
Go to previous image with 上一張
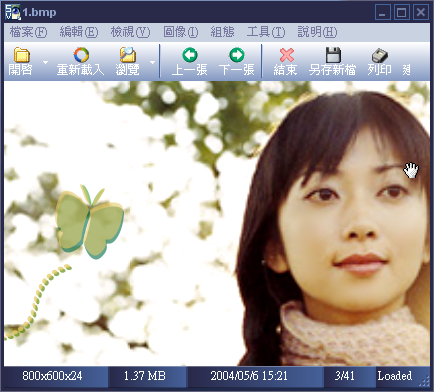pyautogui.click(x=190, y=62)
